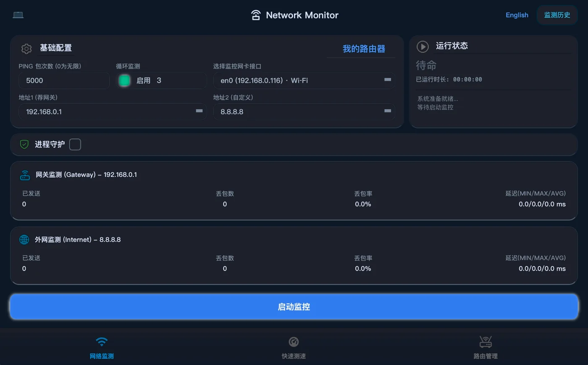Click the 待命 status text
The width and height of the screenshot is (588, 365).
point(426,66)
